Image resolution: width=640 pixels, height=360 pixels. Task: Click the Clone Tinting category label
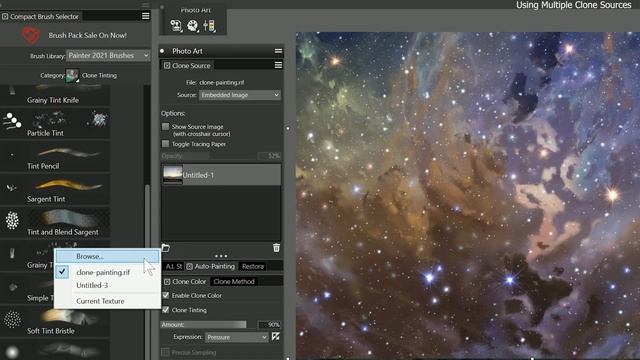pos(99,76)
